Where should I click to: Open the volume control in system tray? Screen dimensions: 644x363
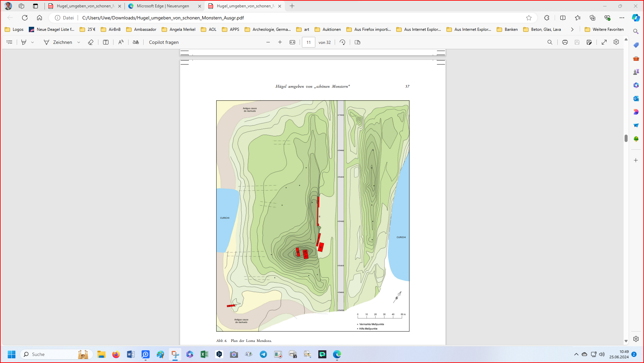click(602, 354)
